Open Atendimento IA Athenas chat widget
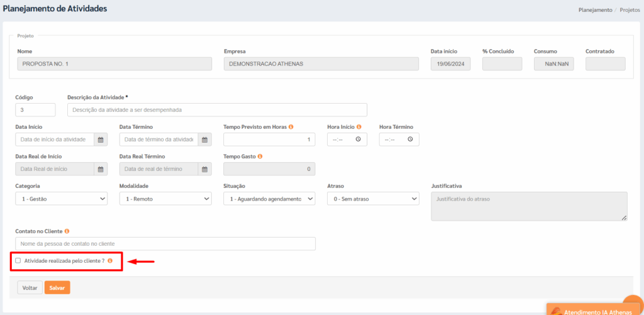Viewport: 644px width, 315px height. tap(595, 310)
